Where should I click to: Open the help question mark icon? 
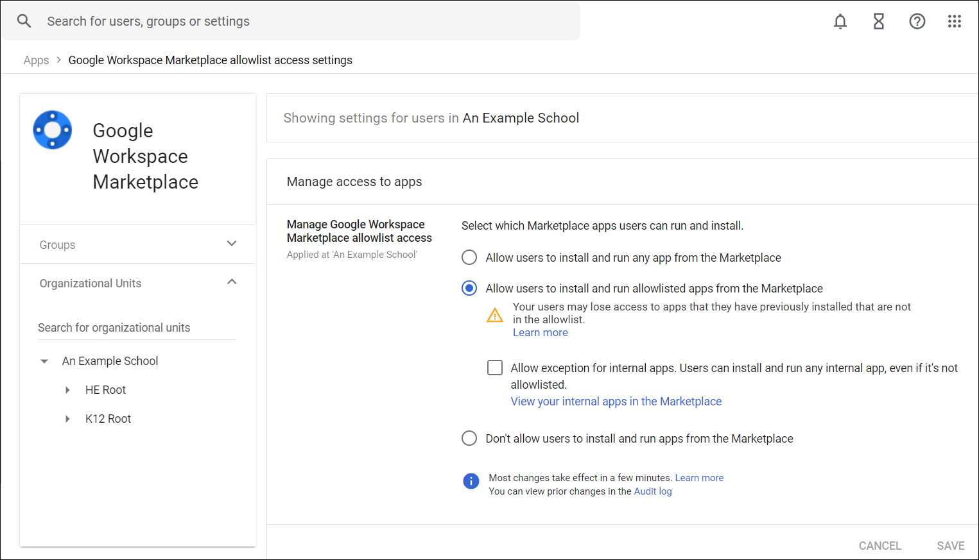pyautogui.click(x=917, y=21)
